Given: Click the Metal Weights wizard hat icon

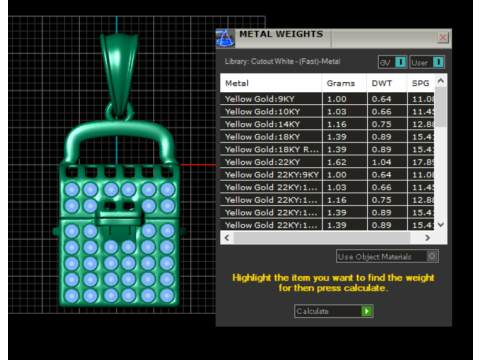Looking at the screenshot, I should (225, 38).
